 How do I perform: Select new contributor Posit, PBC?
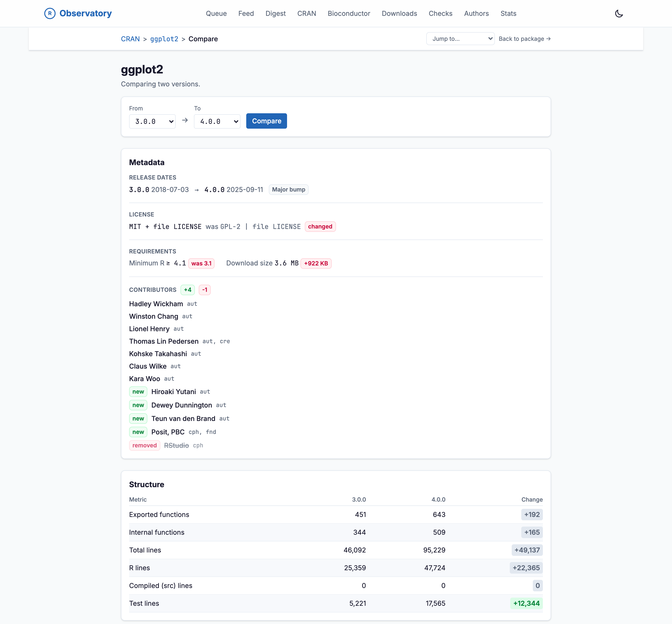(168, 432)
